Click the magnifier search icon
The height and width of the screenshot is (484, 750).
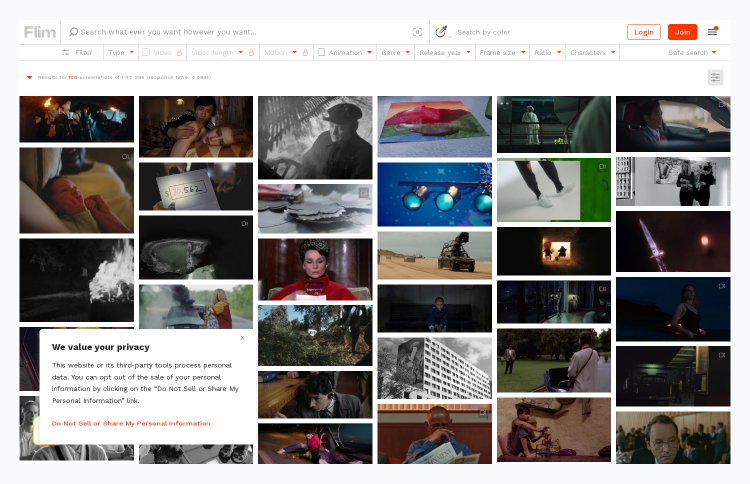pos(74,32)
